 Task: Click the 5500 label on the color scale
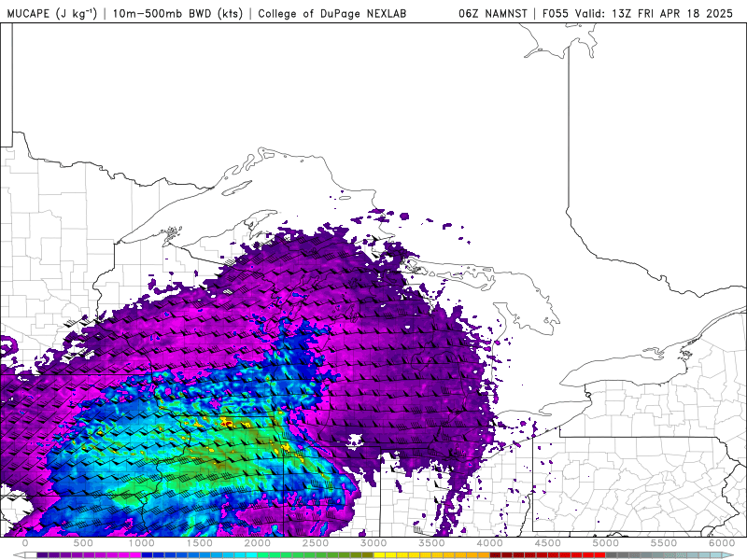point(664,543)
